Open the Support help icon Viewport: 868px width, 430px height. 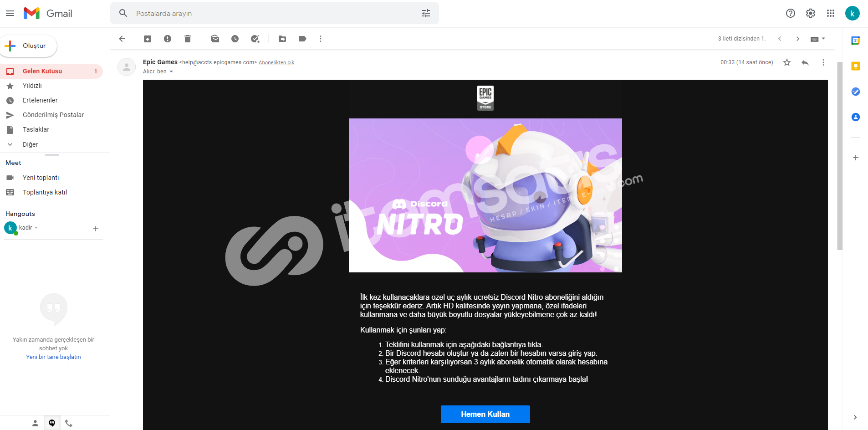click(x=791, y=13)
